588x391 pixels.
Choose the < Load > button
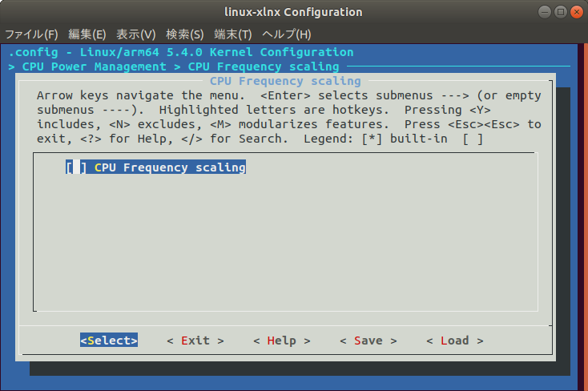point(455,341)
